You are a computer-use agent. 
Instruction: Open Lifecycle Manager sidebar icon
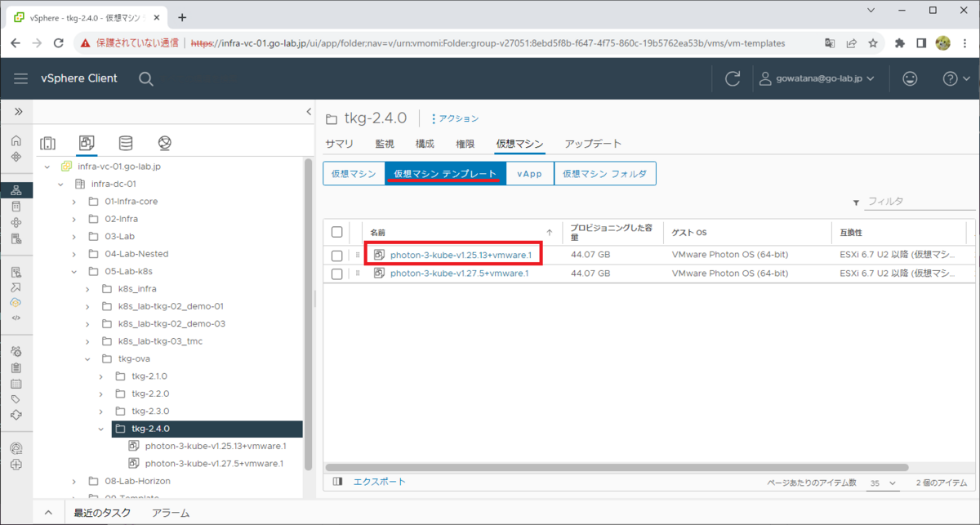[x=16, y=415]
